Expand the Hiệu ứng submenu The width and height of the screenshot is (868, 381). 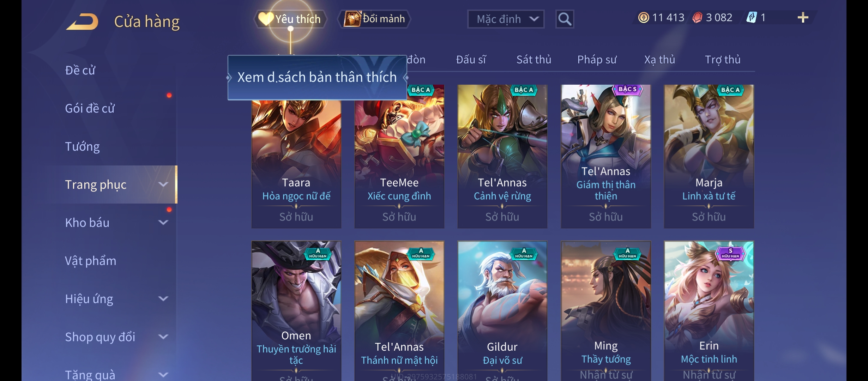pos(163,299)
